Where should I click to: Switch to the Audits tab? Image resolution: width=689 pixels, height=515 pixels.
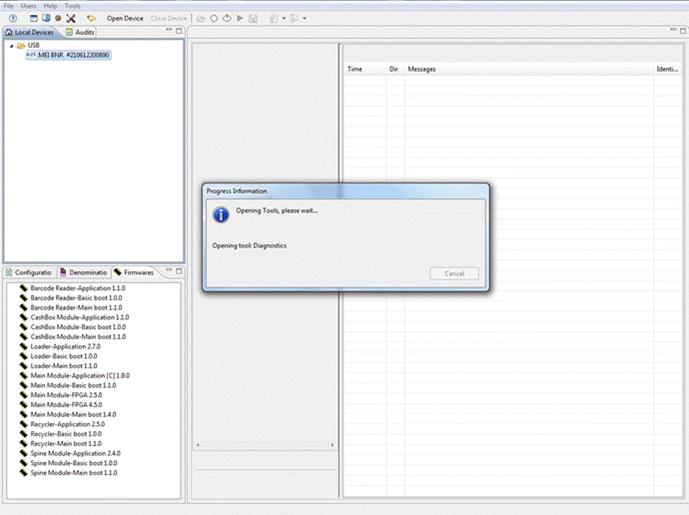point(80,32)
